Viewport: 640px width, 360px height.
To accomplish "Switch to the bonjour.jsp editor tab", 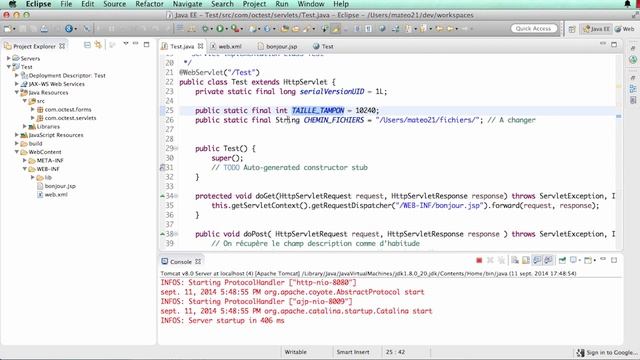I will coord(278,47).
